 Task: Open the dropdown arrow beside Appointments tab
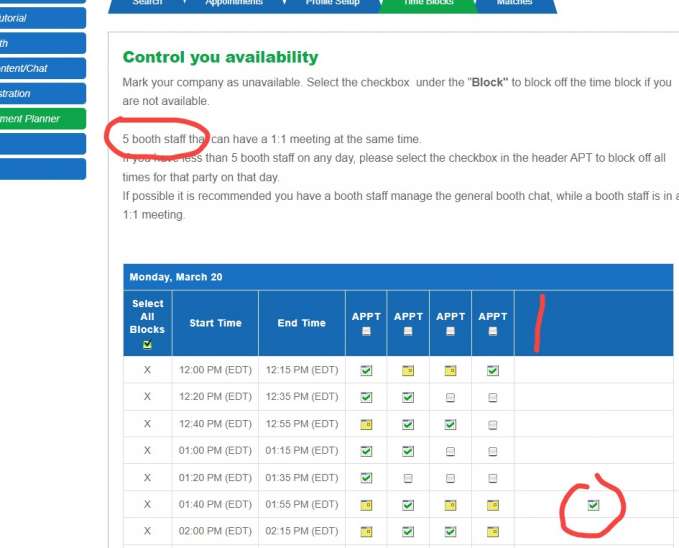[x=283, y=3]
